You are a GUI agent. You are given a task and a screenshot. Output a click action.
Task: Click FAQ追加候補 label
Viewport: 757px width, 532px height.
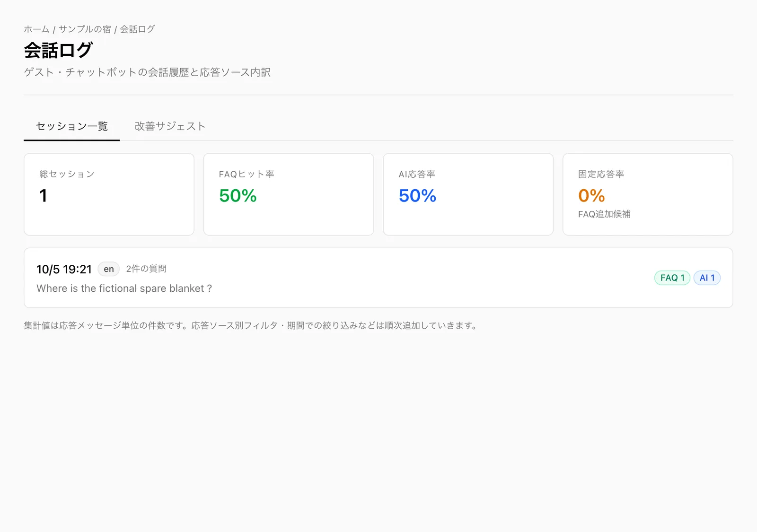pyautogui.click(x=604, y=214)
